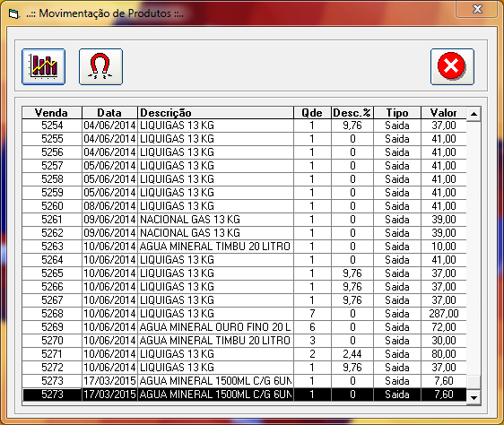The height and width of the screenshot is (425, 504).
Task: Click the Valor column header
Action: tap(444, 113)
